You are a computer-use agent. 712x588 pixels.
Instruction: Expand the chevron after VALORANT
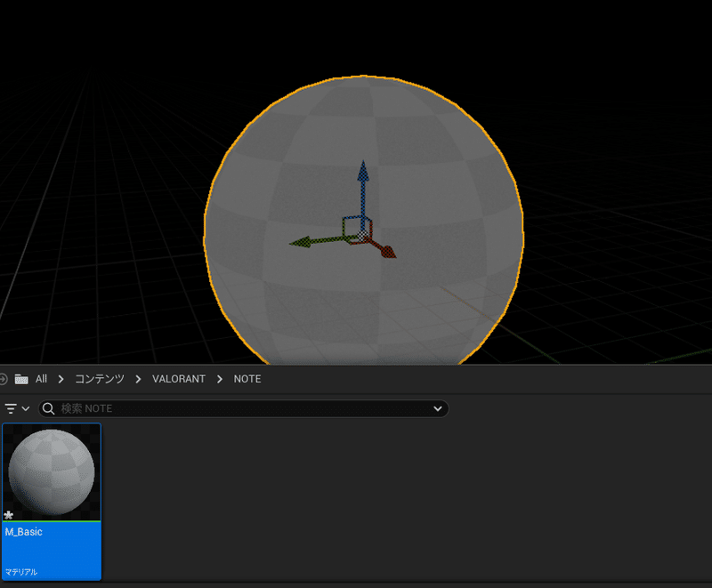click(x=220, y=379)
